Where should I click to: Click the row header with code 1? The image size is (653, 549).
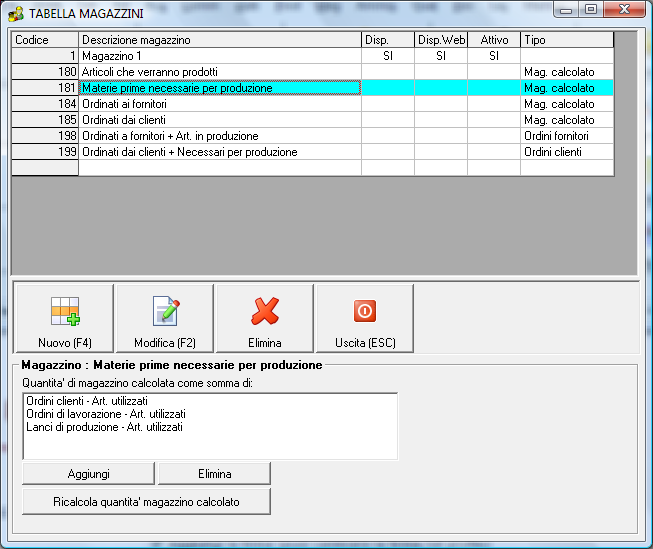45,56
